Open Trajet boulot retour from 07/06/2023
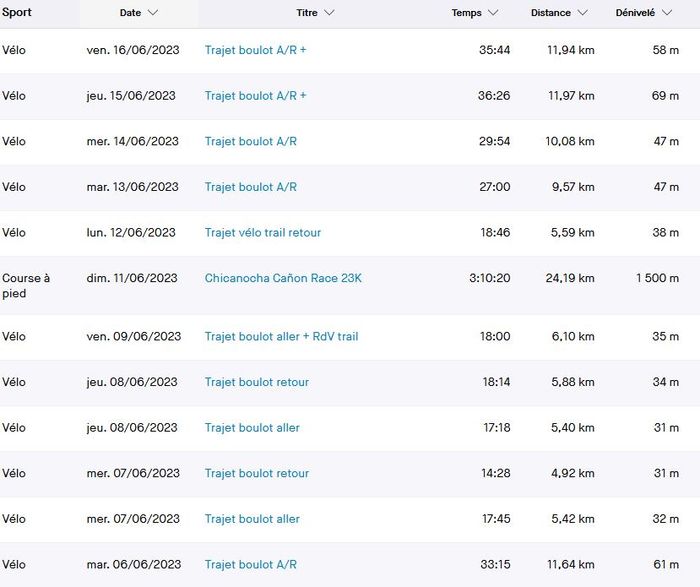 257,474
